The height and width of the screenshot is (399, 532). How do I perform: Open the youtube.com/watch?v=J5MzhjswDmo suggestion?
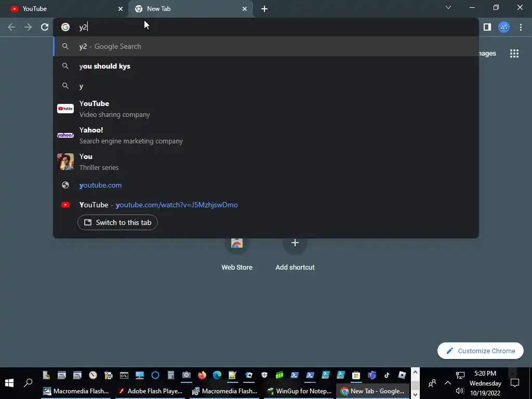coord(266,205)
